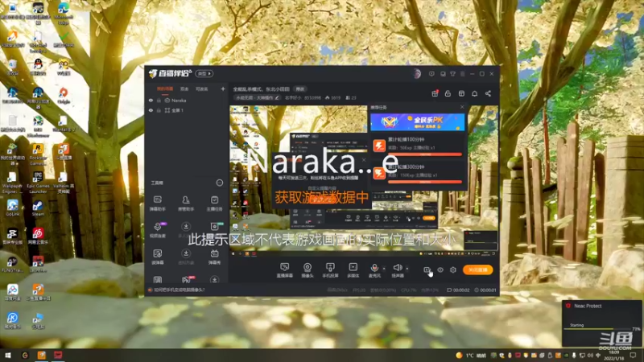
Task: Open the mode switch dropdown beside logo
Action: click(x=204, y=73)
